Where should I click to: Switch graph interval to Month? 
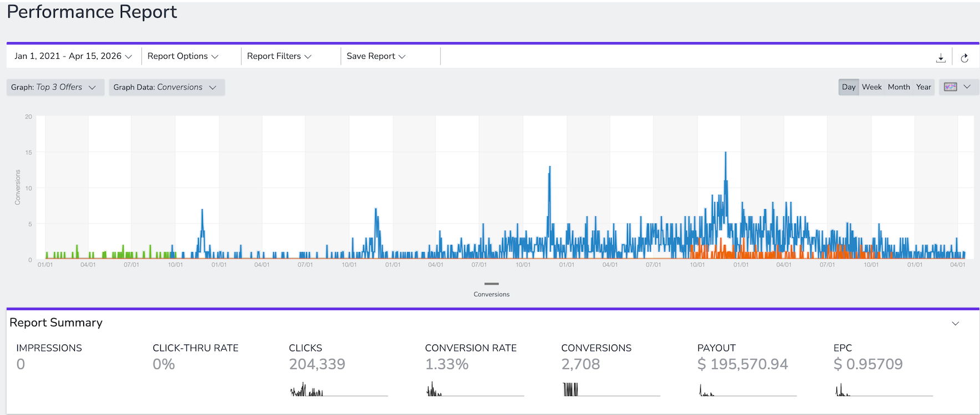point(899,87)
